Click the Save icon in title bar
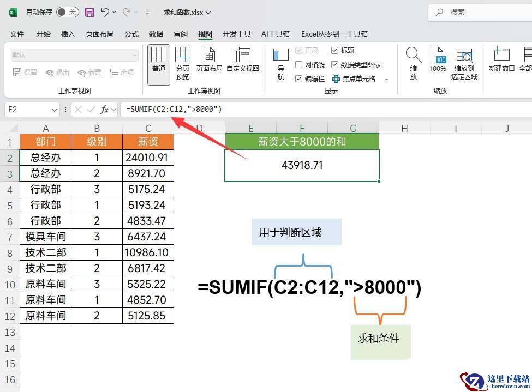The height and width of the screenshot is (392, 532). (89, 12)
